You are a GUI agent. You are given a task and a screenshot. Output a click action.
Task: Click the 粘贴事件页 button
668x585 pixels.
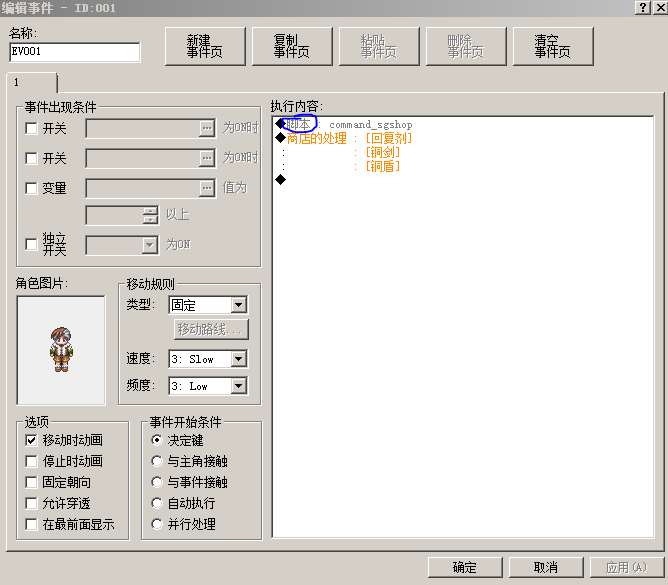click(379, 46)
